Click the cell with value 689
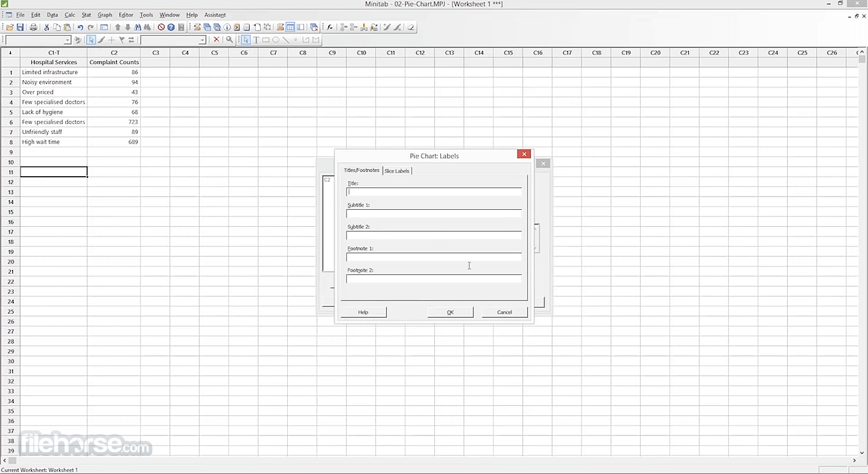 [114, 142]
